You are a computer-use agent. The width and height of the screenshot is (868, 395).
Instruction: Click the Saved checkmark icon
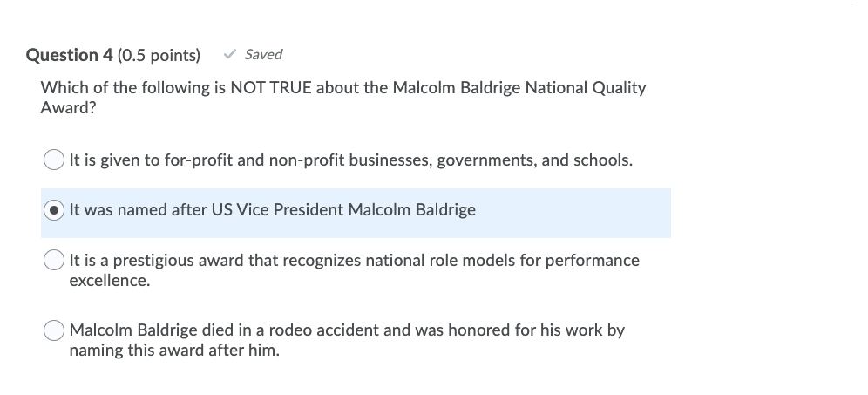tap(230, 54)
